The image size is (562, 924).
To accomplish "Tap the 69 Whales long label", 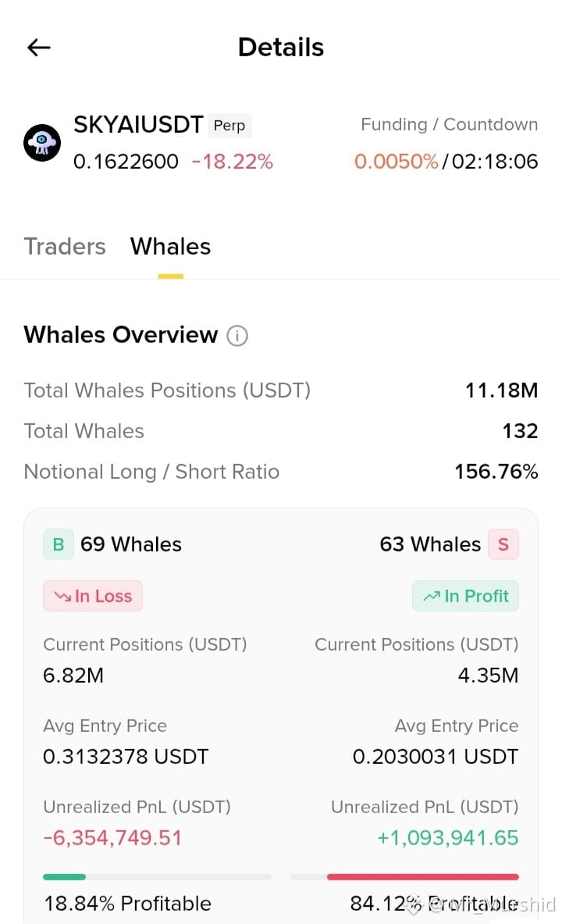I will [x=131, y=544].
